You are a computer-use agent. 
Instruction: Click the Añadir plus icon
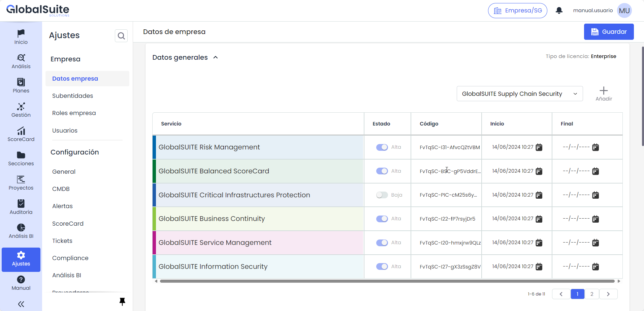click(x=604, y=91)
